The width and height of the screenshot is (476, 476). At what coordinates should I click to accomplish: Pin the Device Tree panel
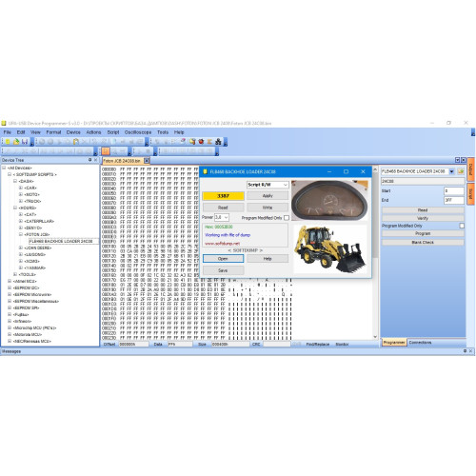[89, 160]
